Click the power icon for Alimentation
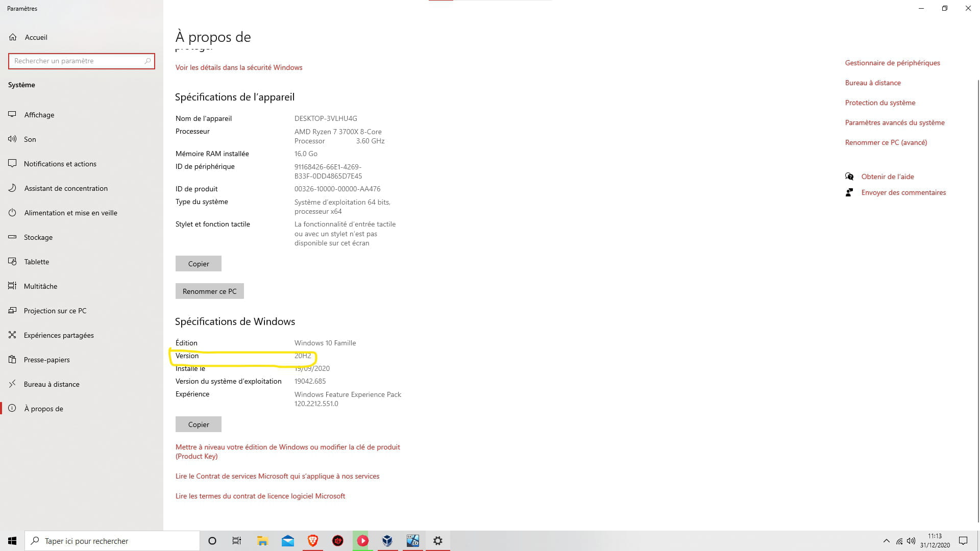 (12, 212)
